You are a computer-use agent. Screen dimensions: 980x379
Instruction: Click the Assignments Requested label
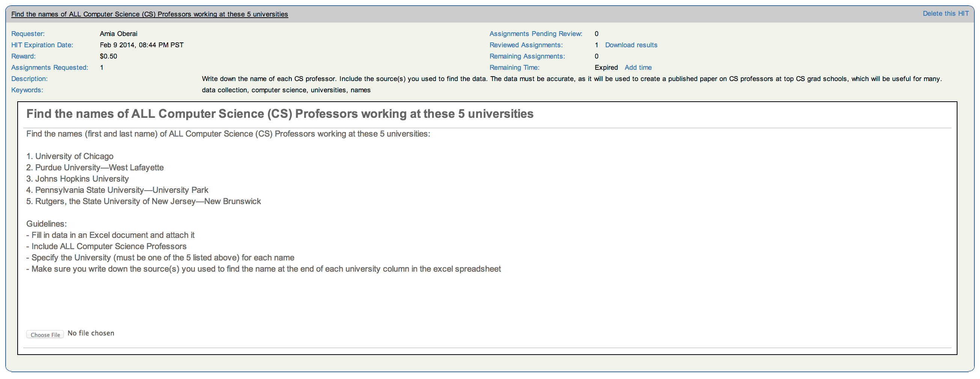pyautogui.click(x=50, y=67)
